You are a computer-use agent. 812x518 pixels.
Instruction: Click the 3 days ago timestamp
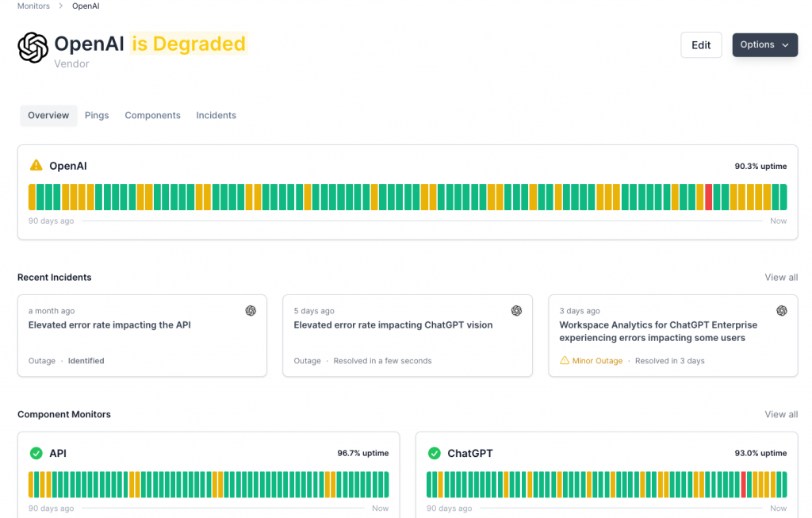pos(580,311)
